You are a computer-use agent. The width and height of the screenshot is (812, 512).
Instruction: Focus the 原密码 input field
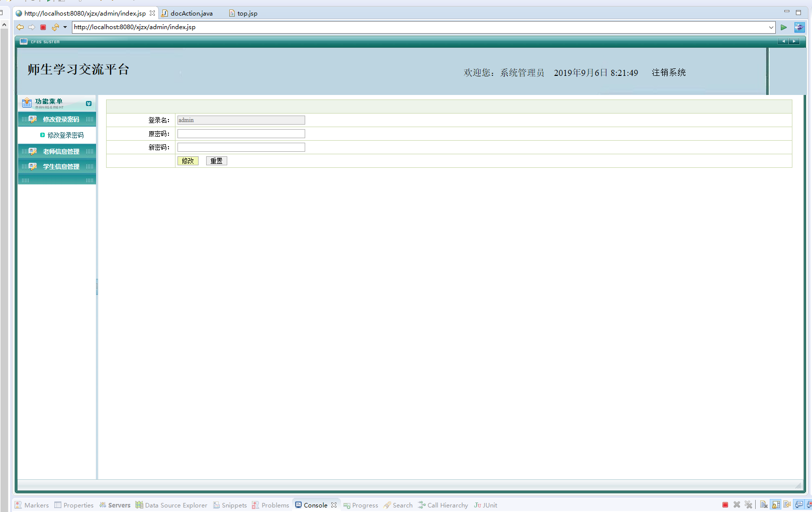point(241,134)
